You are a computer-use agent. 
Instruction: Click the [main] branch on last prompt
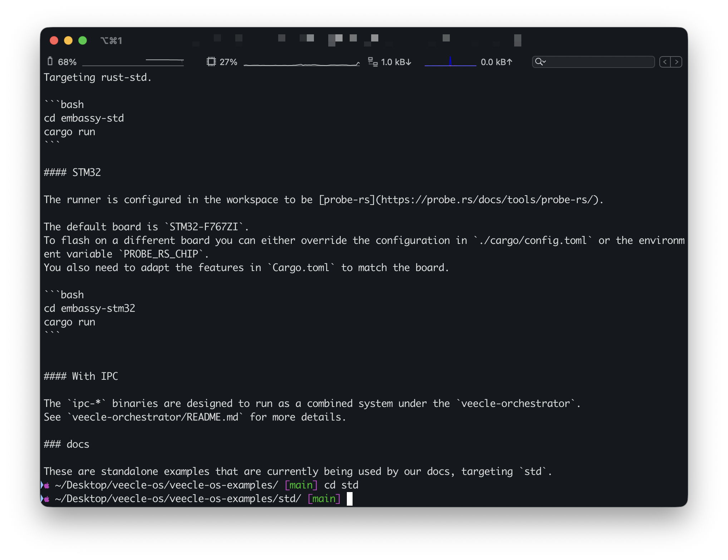click(324, 498)
